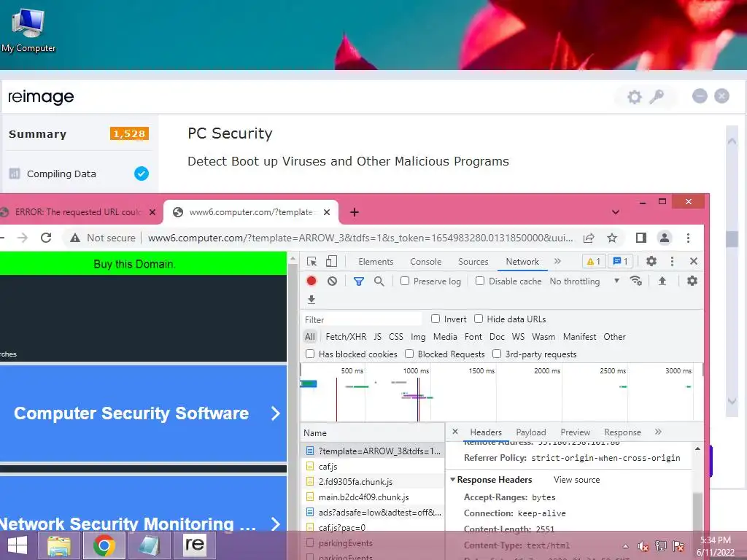This screenshot has height=560, width=747.
Task: Select caf.js request row
Action: coord(373,466)
